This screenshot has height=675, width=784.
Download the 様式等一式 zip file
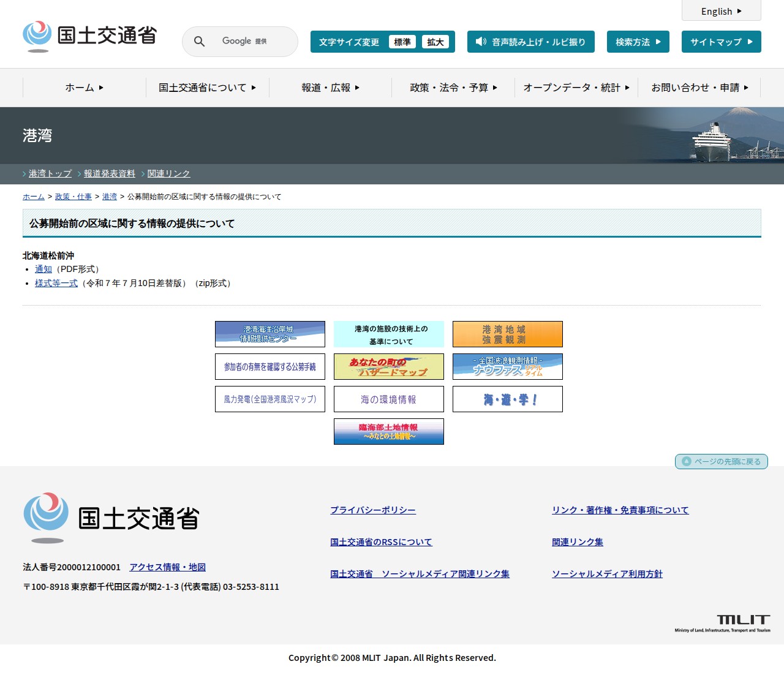[56, 283]
